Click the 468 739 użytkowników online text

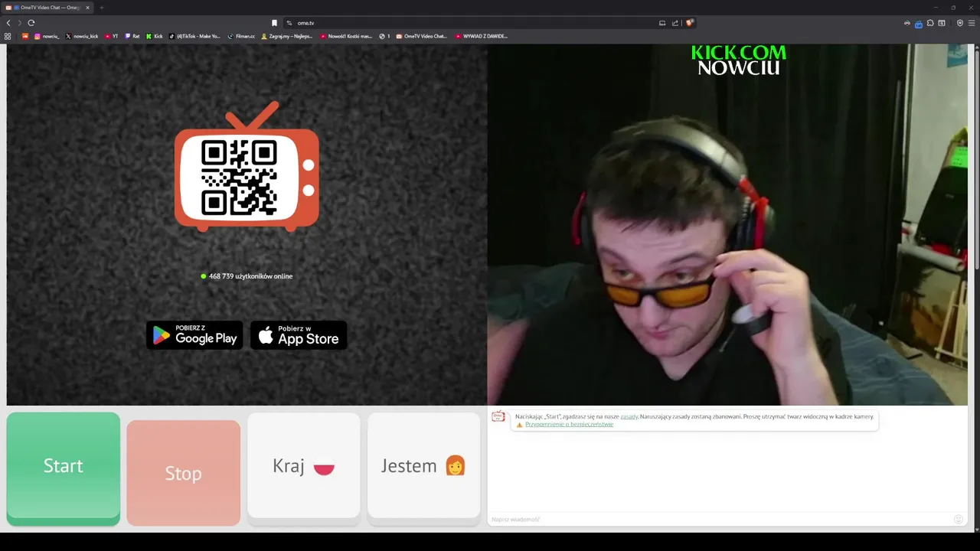pyautogui.click(x=250, y=276)
